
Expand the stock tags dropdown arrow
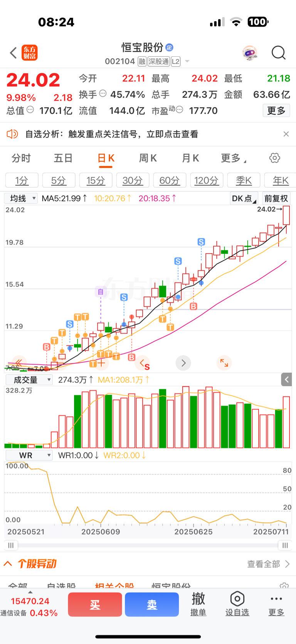[x=187, y=62]
